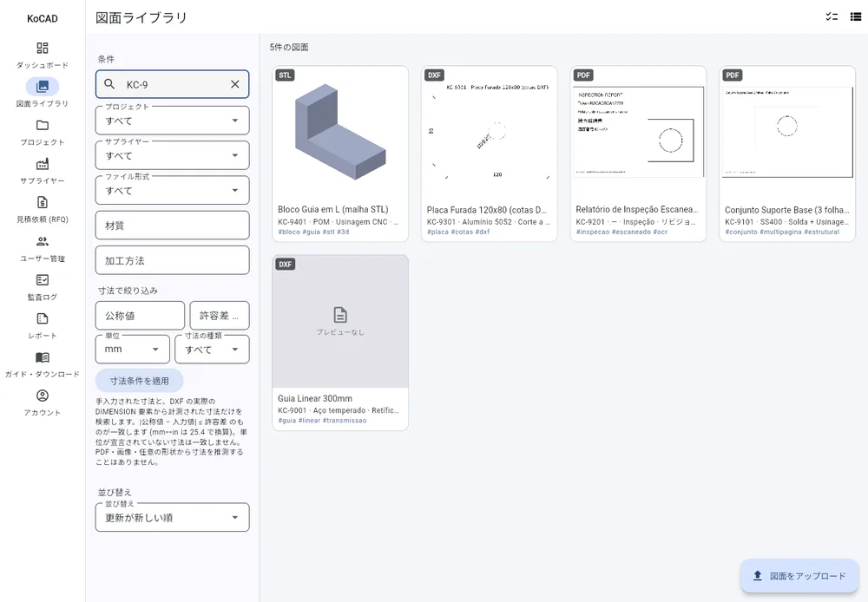Viewport: 868px width, 602px height.
Task: Expand the プロジェクト filter dropdown
Action: point(172,120)
